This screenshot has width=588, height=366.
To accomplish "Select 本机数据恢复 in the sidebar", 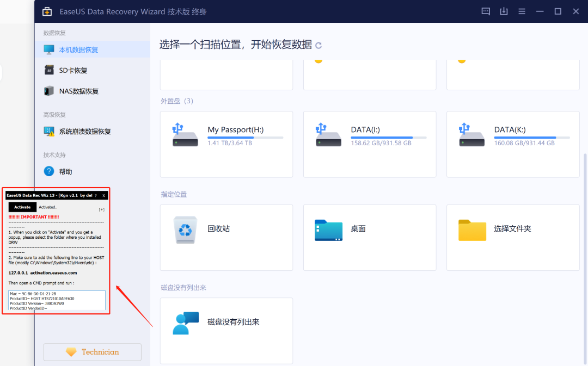I will [x=93, y=49].
